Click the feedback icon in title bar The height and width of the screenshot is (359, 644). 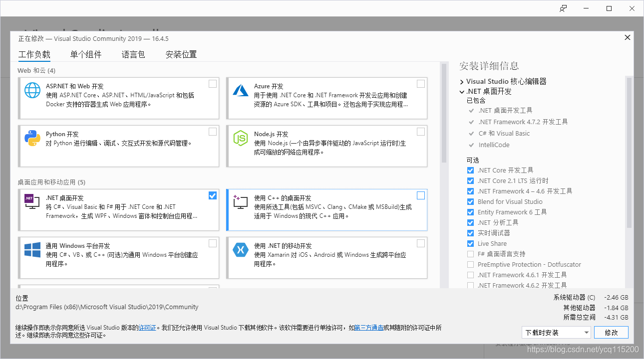click(563, 8)
